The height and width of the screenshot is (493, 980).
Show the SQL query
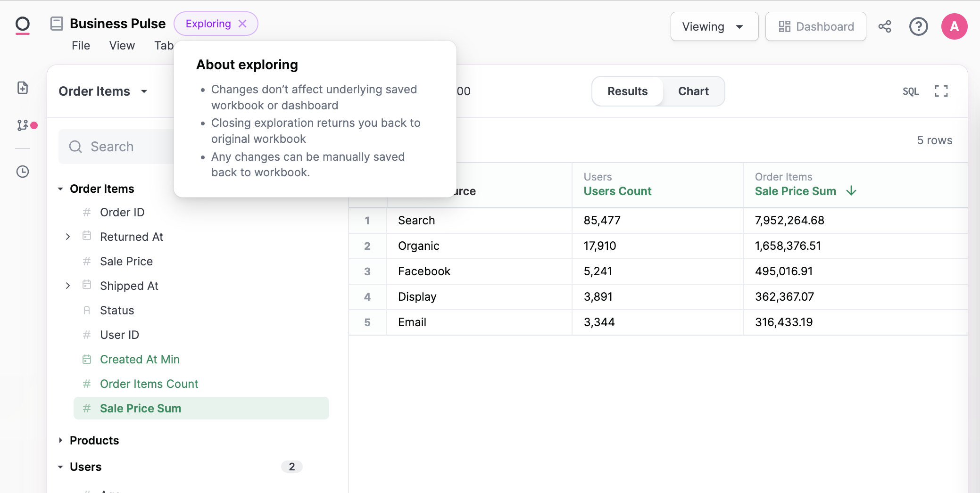911,91
